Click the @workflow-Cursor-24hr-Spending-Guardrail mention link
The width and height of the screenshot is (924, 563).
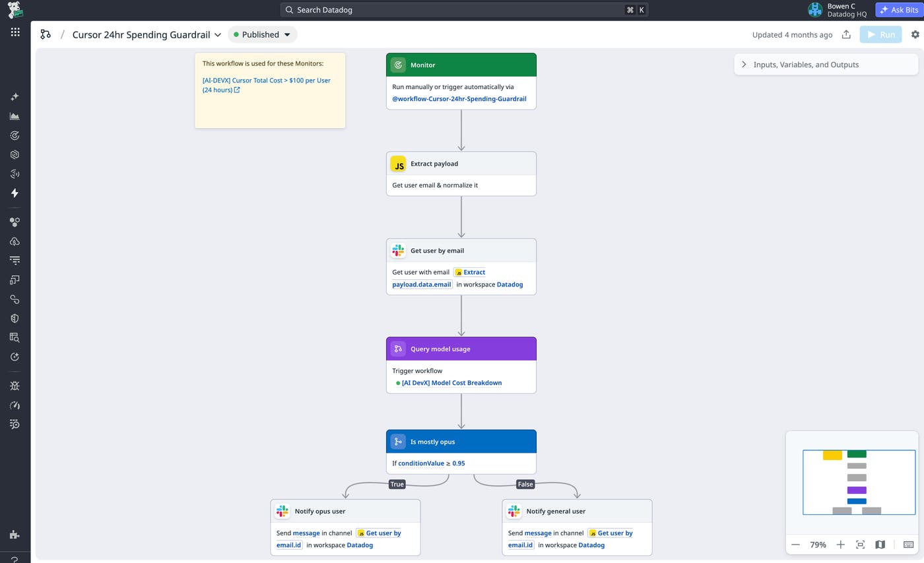pyautogui.click(x=459, y=99)
